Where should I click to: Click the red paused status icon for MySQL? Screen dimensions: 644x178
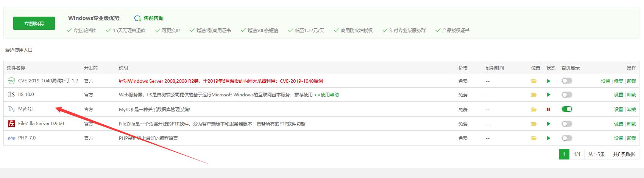pos(548,109)
